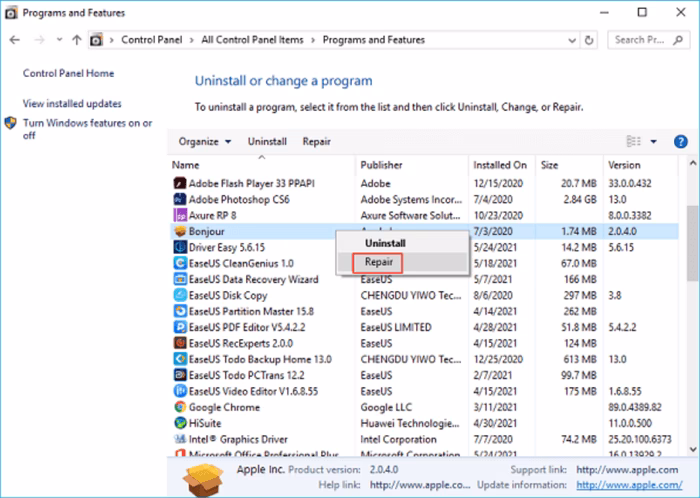Select the HiSuite program name
The width and height of the screenshot is (700, 498).
coord(205,423)
